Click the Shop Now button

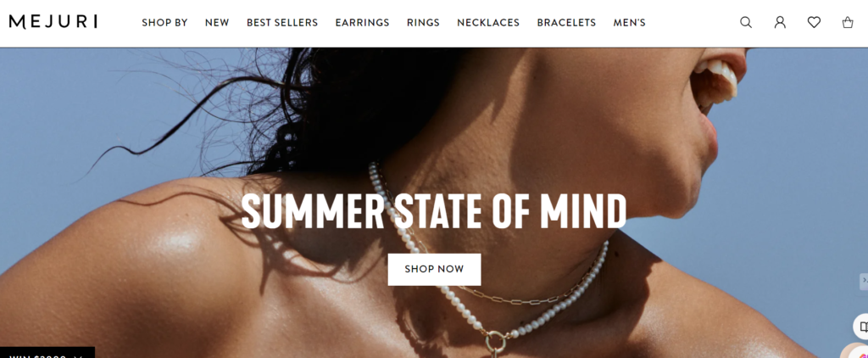(x=434, y=269)
